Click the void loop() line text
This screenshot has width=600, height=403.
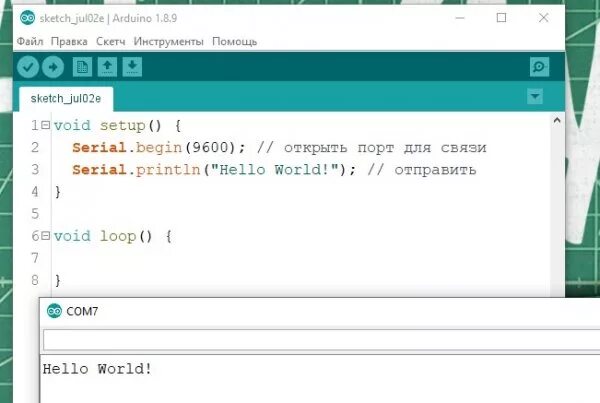(x=113, y=236)
